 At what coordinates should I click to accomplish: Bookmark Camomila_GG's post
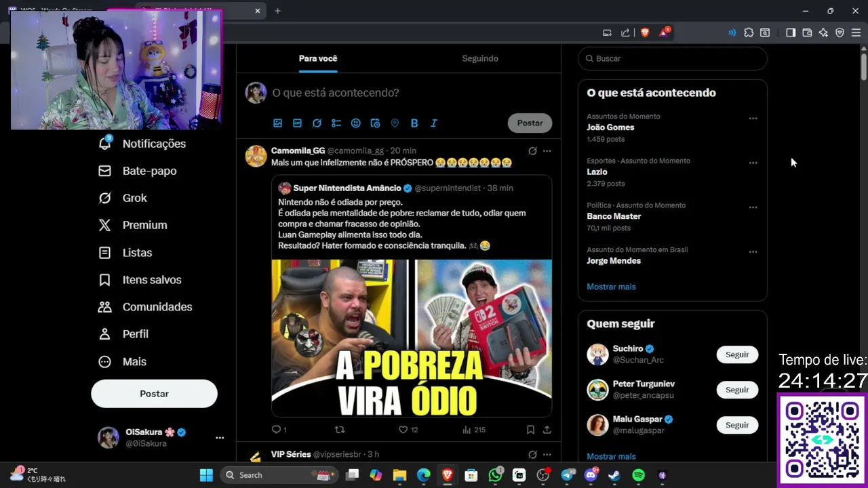(530, 430)
